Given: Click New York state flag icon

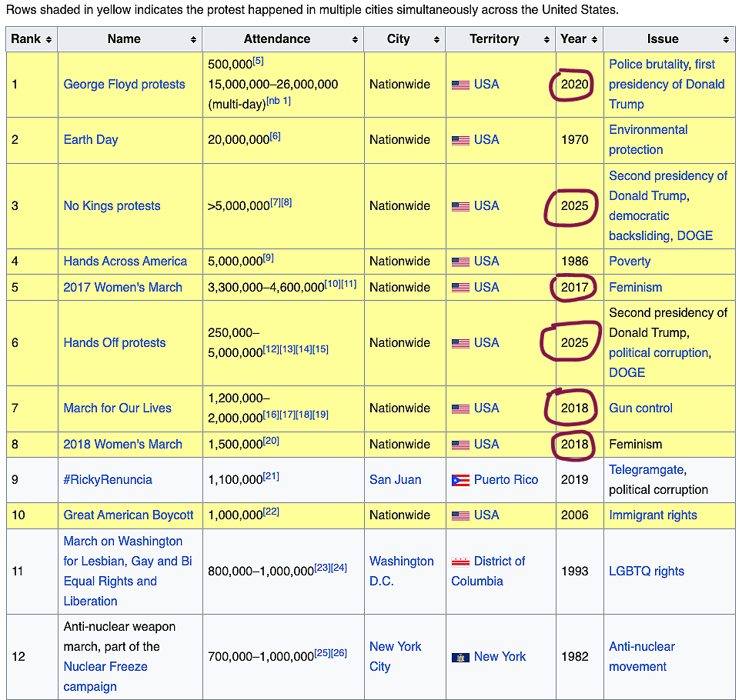Looking at the screenshot, I should (460, 658).
